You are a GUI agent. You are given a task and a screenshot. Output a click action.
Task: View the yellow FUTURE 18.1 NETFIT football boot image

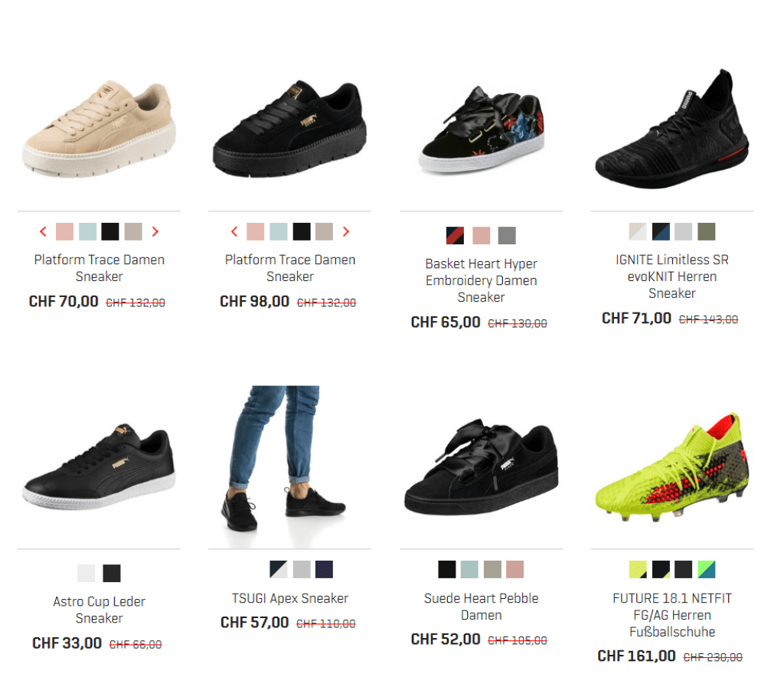(x=672, y=467)
